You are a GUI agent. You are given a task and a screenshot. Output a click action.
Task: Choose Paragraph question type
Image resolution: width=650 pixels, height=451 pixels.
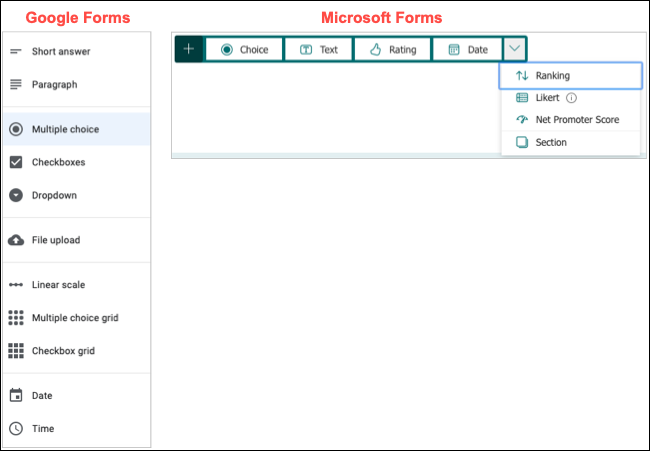pyautogui.click(x=77, y=85)
